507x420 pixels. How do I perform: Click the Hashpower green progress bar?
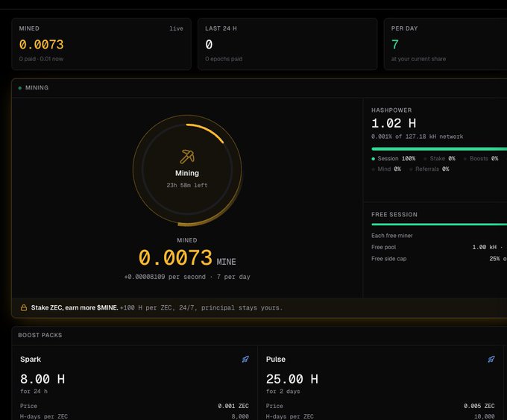[x=439, y=149]
